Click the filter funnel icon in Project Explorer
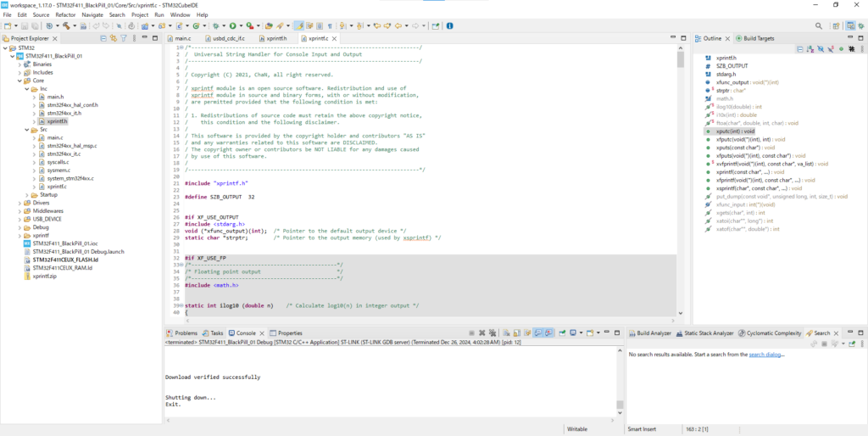 (x=124, y=38)
